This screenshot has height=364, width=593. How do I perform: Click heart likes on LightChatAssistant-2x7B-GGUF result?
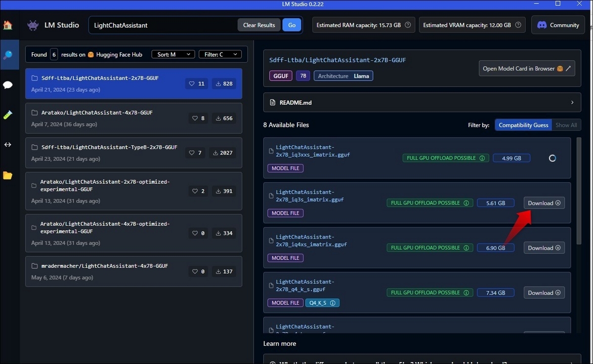point(197,83)
